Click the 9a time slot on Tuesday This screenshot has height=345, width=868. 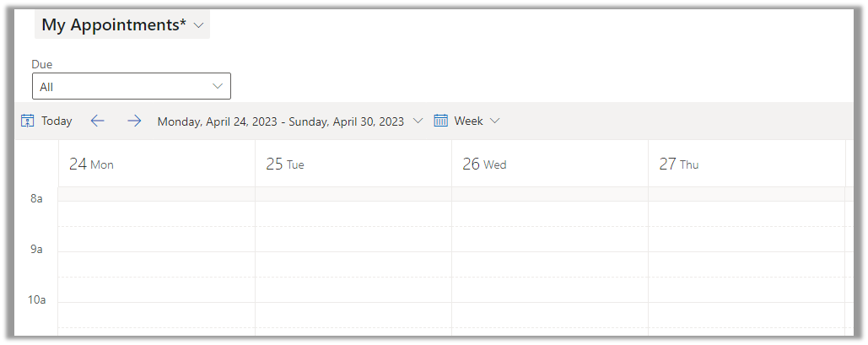[x=353, y=264]
